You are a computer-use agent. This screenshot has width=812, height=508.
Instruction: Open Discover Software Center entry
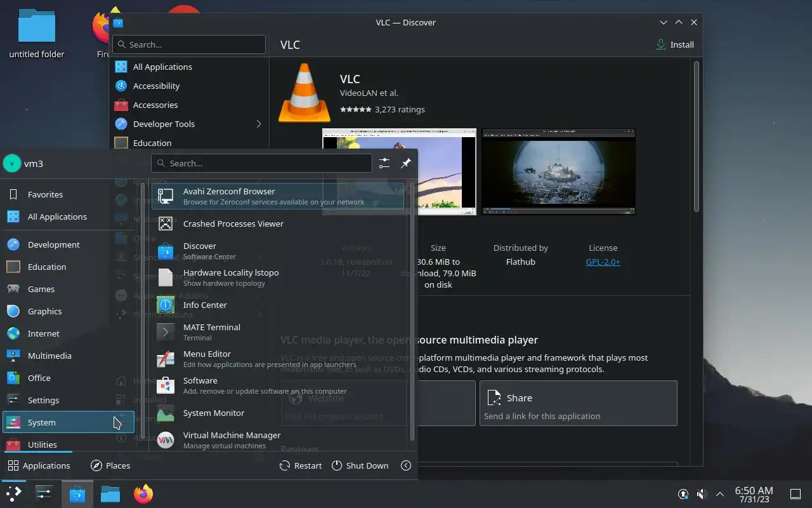[x=277, y=251]
